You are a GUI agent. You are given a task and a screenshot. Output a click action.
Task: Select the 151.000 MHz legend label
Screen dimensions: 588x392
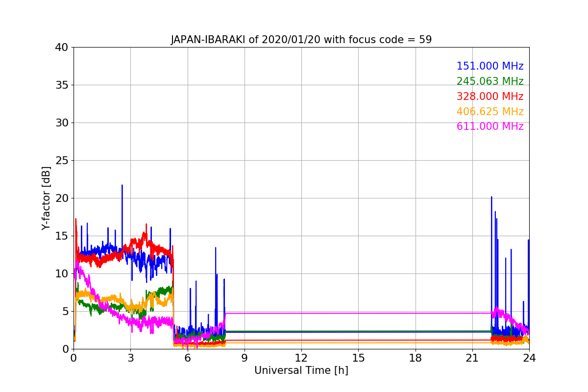[490, 66]
